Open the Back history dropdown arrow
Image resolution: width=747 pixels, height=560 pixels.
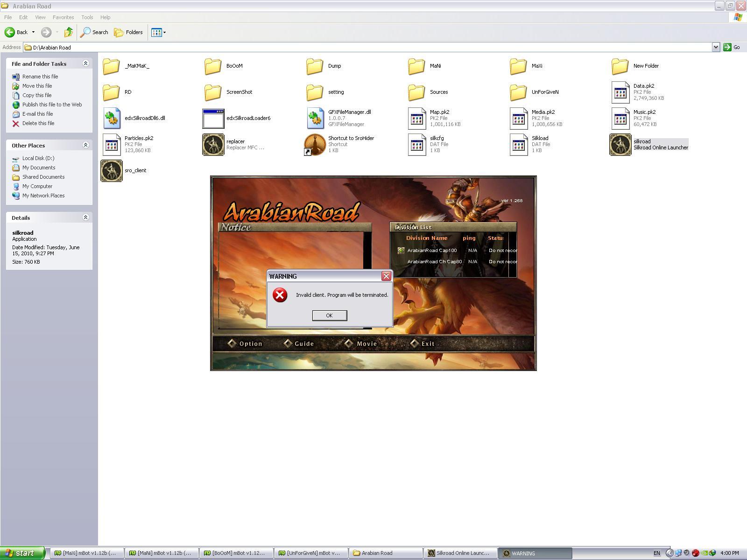coord(33,32)
